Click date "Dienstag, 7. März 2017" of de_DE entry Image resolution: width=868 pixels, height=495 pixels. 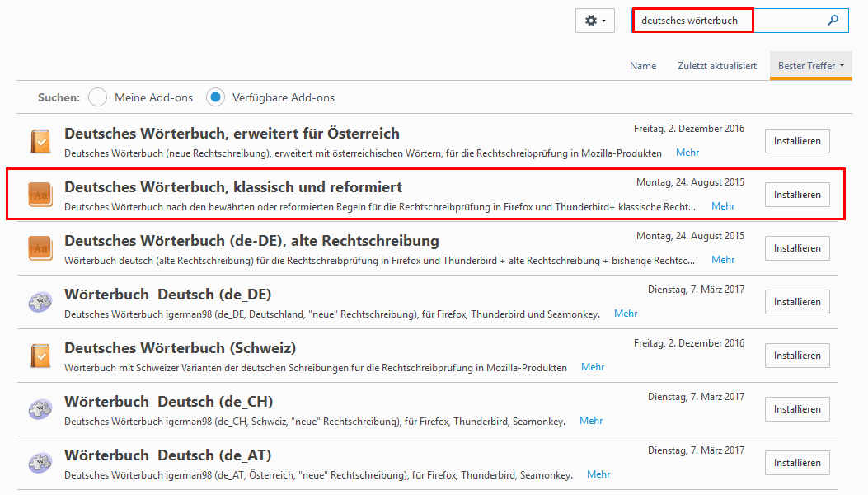tap(697, 290)
